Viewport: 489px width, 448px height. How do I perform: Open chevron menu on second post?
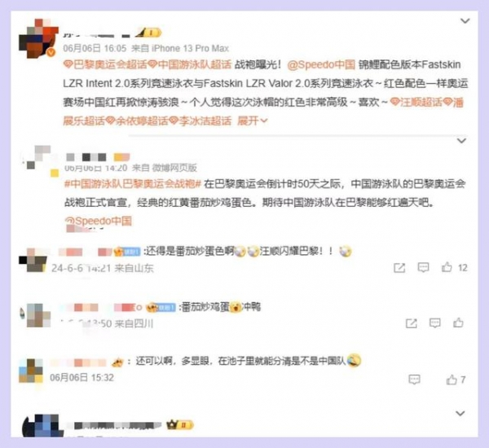[461, 141]
